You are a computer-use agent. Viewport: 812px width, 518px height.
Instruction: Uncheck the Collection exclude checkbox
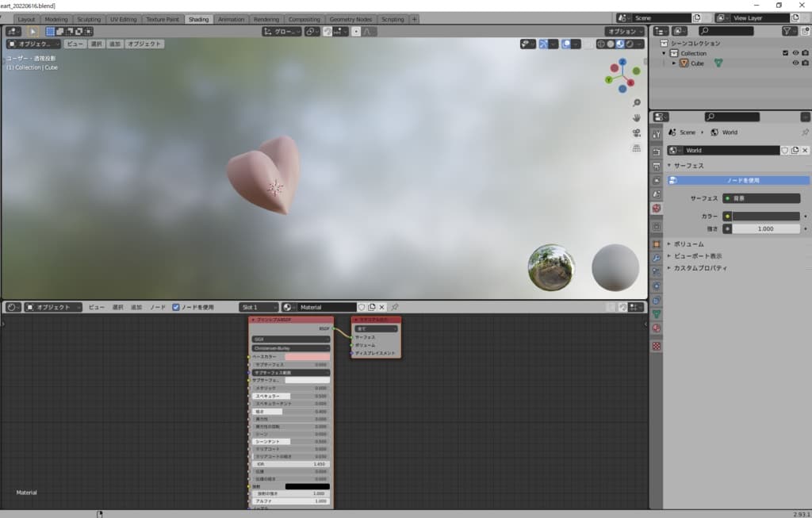[785, 53]
